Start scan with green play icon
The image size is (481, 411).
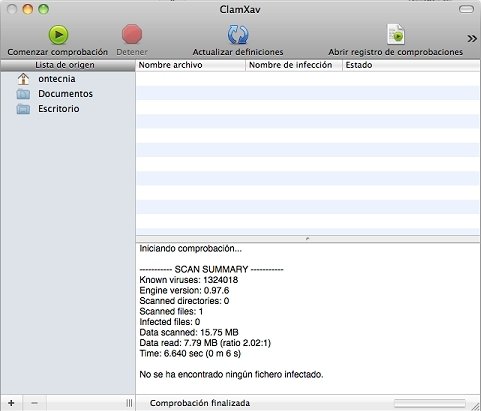click(x=58, y=34)
